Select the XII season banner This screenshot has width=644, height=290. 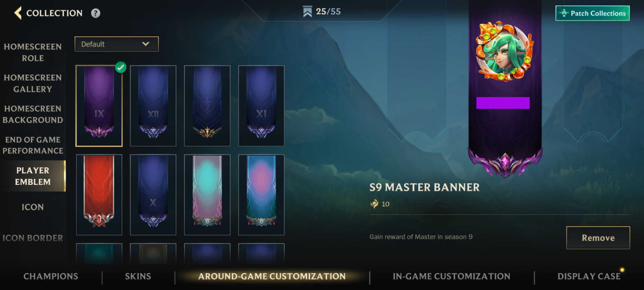[153, 106]
